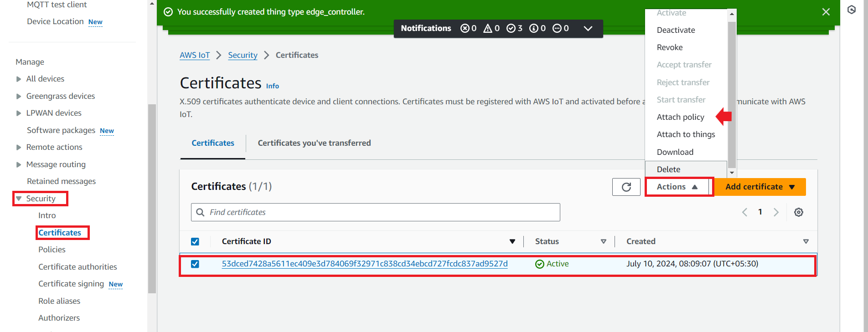Sort by Certificate ID column arrow
Image resolution: width=868 pixels, height=332 pixels.
(x=512, y=241)
